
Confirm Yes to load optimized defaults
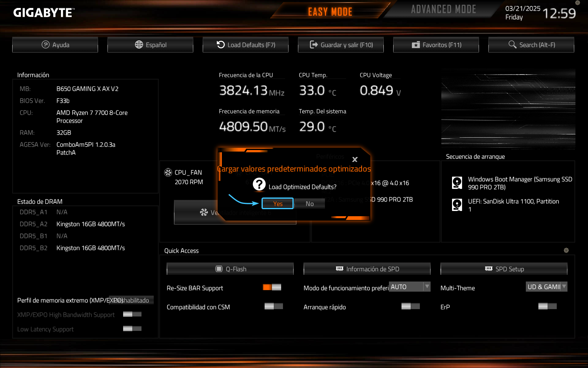pyautogui.click(x=277, y=204)
